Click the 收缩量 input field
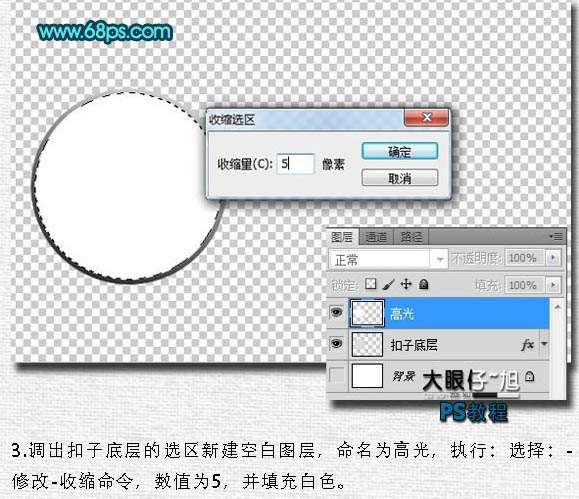The width and height of the screenshot is (579, 499). 295,164
